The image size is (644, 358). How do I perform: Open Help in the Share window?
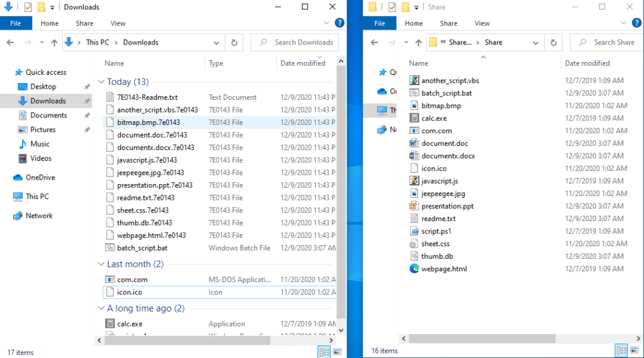click(x=636, y=23)
